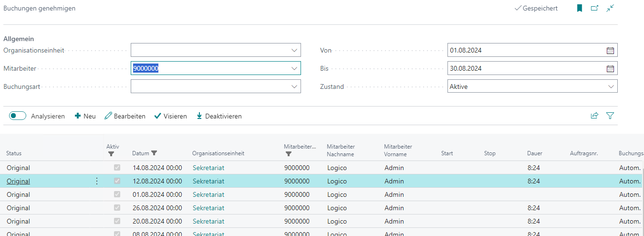The height and width of the screenshot is (236, 644).
Task: Expand the Organisationseinheit dropdown
Action: pos(294,50)
